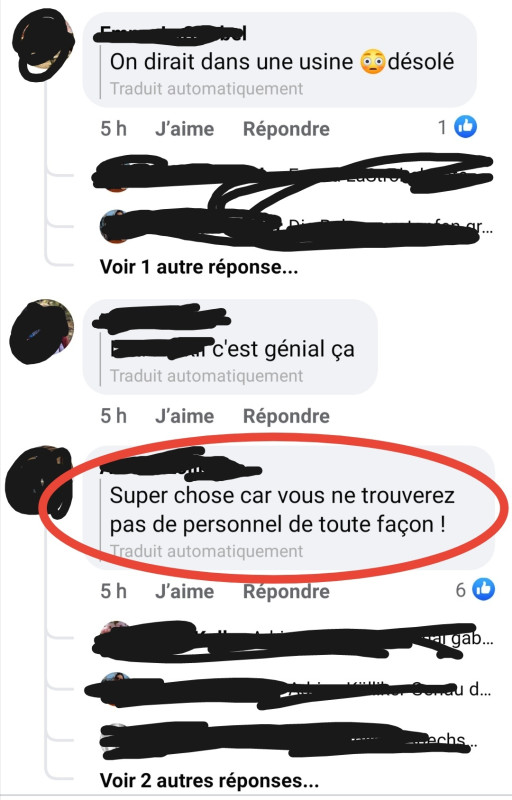This screenshot has width=512, height=800.
Task: Click the like reaction icon with count 6
Action: pos(483,589)
